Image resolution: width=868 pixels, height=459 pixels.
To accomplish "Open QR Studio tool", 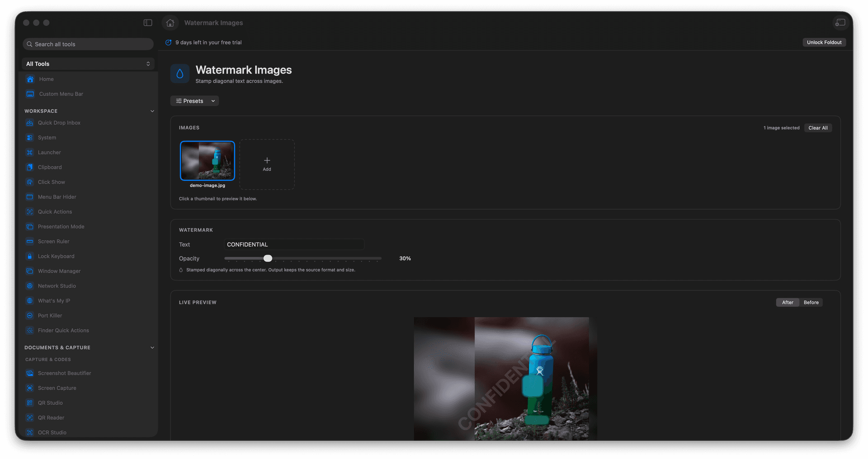I will 89,403.
